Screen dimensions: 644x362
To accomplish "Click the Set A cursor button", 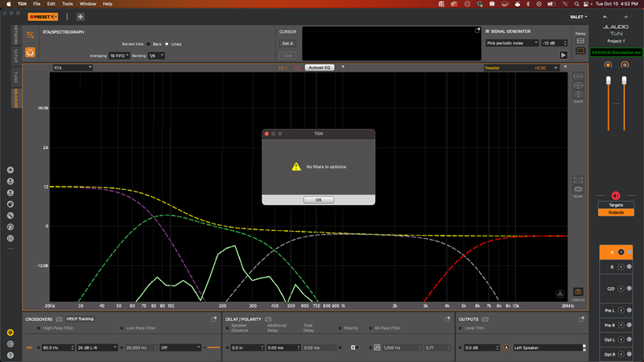I will coord(287,43).
